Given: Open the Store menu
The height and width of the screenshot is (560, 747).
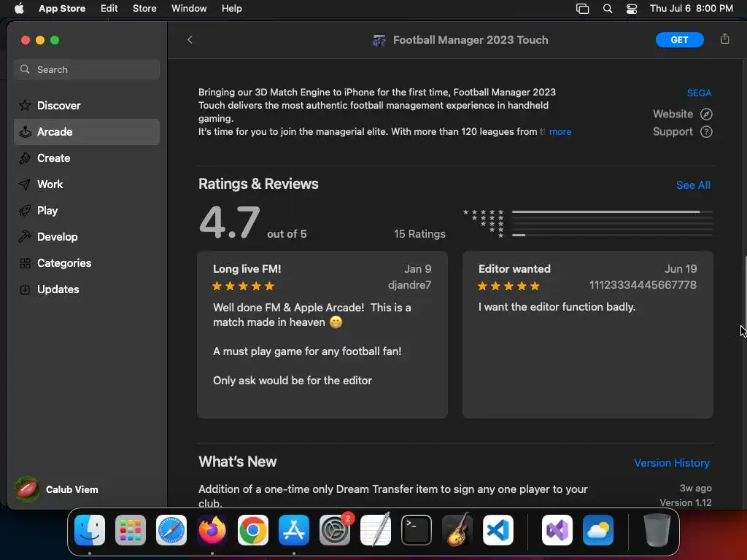Looking at the screenshot, I should (x=144, y=9).
